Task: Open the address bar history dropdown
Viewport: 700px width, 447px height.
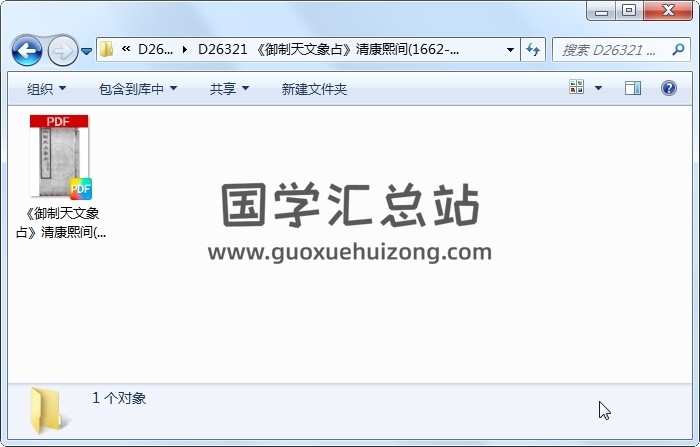Action: [510, 50]
